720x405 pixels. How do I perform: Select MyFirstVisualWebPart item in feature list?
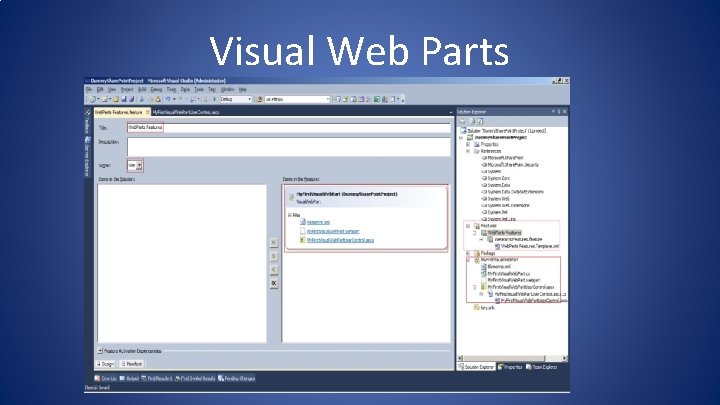[x=366, y=197]
